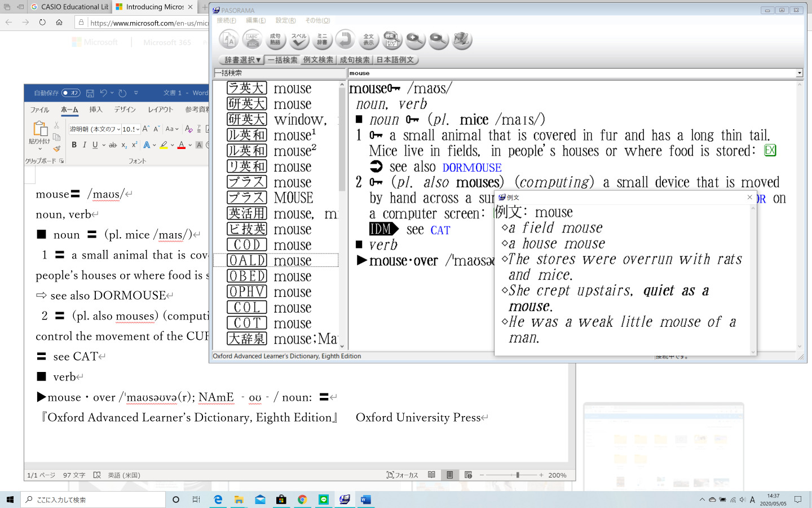The width and height of the screenshot is (812, 508).
Task: Open the 挿入 Insert tab in Word
Action: click(96, 110)
